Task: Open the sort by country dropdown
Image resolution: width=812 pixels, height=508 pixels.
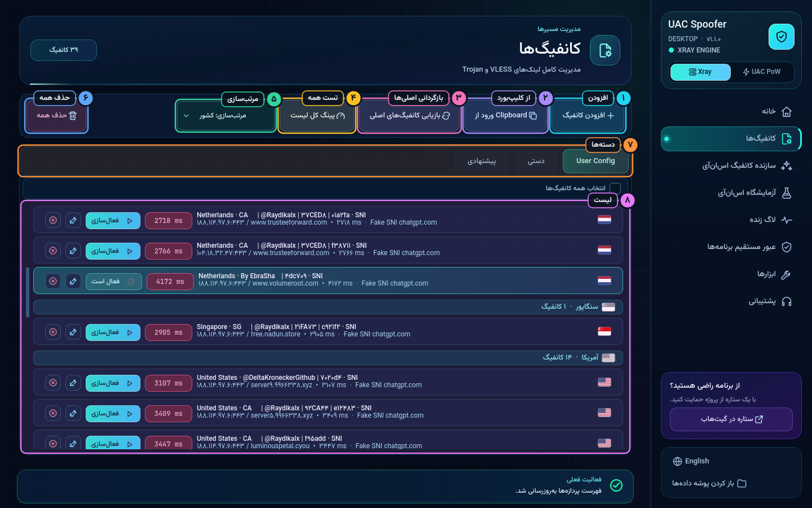Action: pyautogui.click(x=226, y=116)
